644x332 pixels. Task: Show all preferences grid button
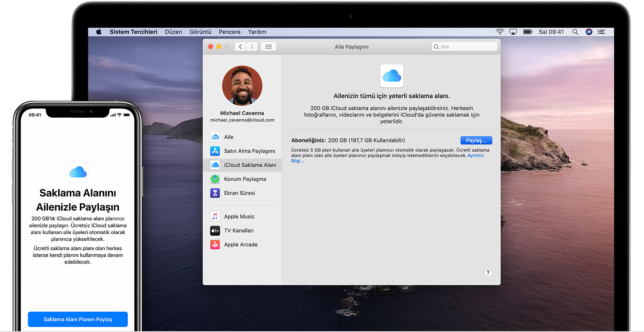pyautogui.click(x=268, y=47)
